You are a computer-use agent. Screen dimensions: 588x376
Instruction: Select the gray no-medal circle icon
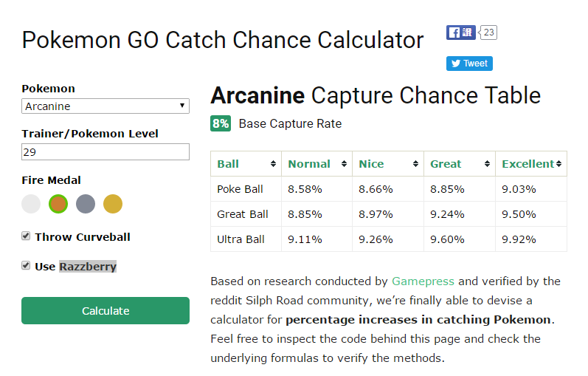pos(31,204)
